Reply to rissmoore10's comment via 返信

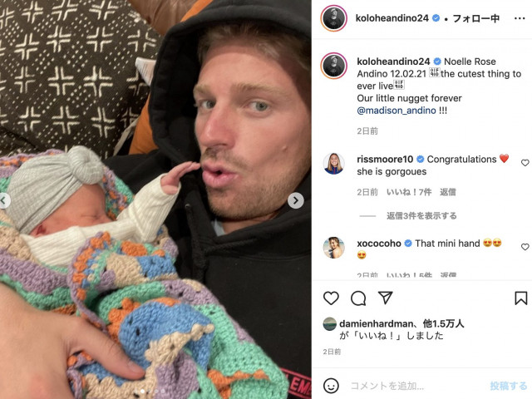point(448,192)
